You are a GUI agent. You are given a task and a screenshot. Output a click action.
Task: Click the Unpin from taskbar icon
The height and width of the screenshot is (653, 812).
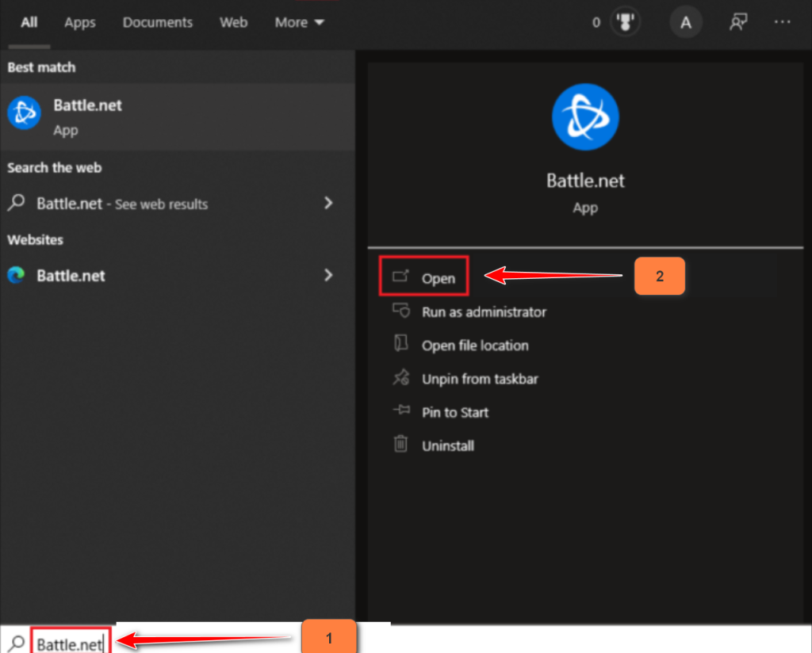tap(400, 378)
